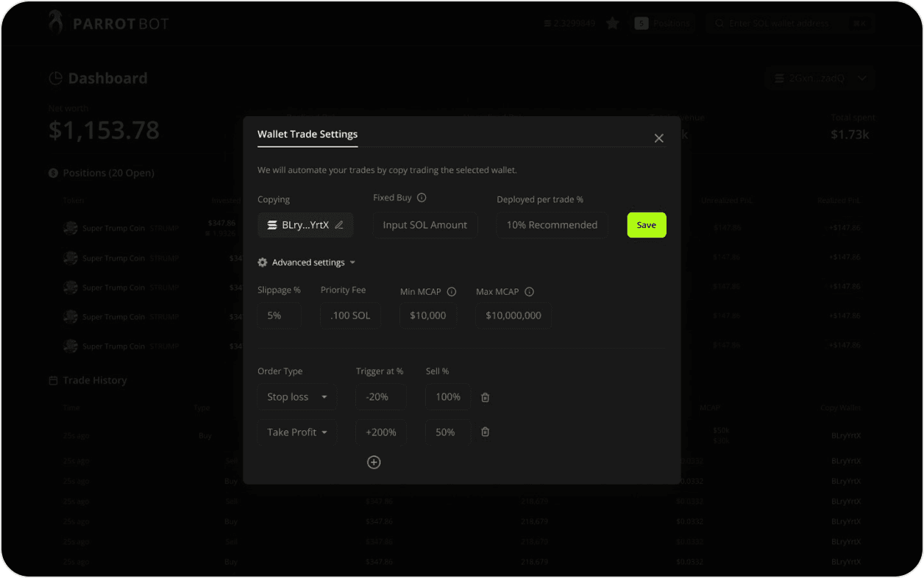Edit the -20% trigger field
Screen dimensions: 924x578
point(381,397)
